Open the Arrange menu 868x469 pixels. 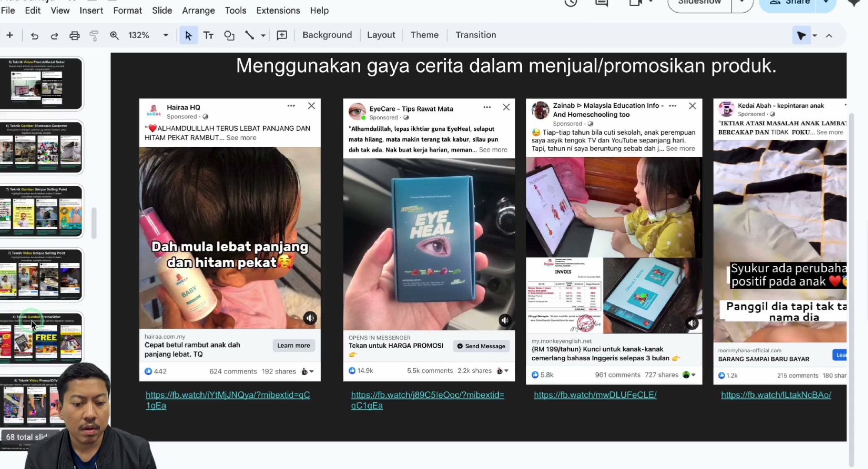198,10
